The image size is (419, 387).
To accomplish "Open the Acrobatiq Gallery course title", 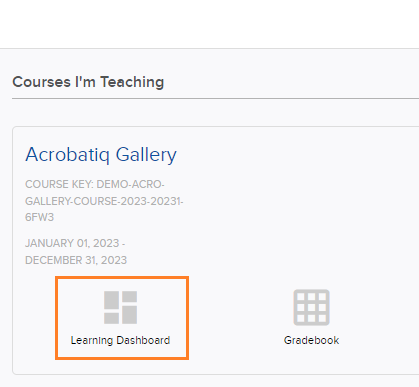I will tap(101, 155).
